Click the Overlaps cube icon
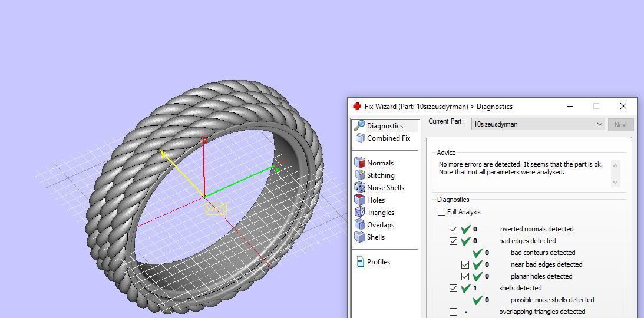This screenshot has height=318, width=644. click(360, 224)
